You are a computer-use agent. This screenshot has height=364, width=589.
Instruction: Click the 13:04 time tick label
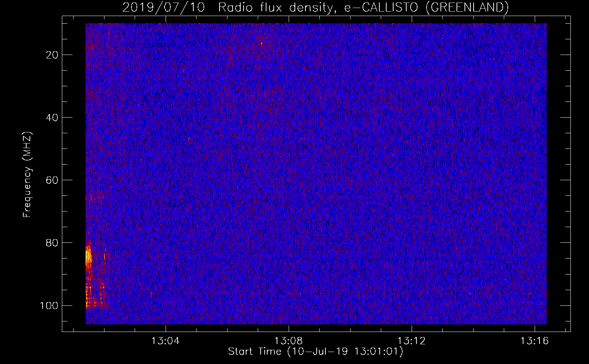pos(166,341)
